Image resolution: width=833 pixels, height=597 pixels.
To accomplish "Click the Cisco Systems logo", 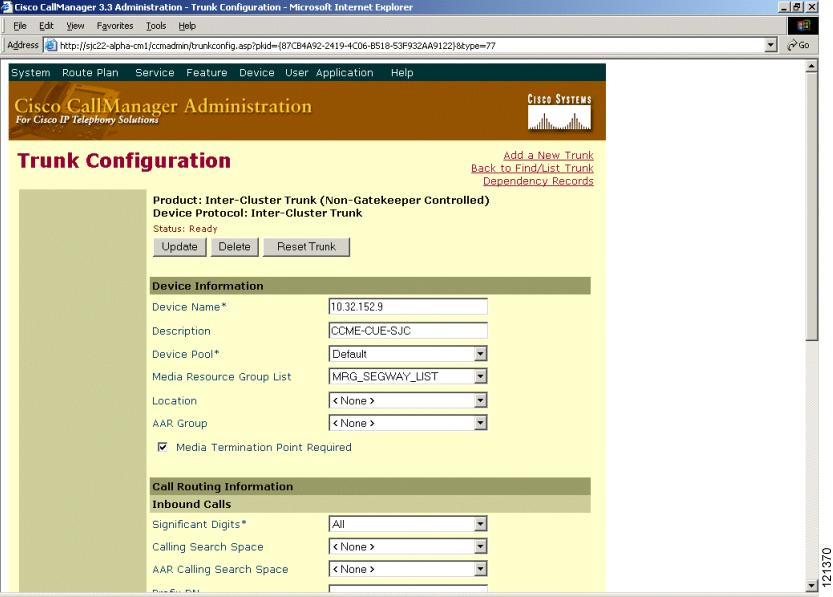I will click(559, 113).
